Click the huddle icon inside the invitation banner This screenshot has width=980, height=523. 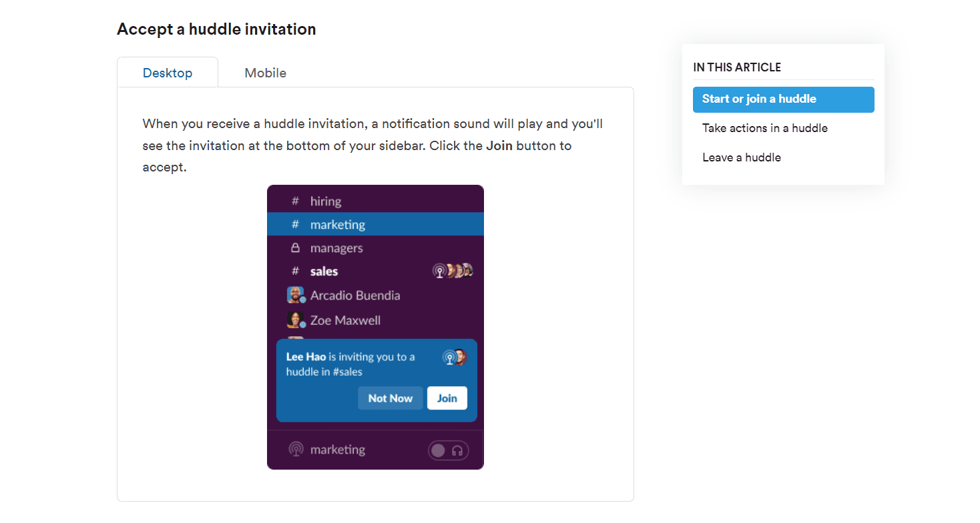coord(450,357)
